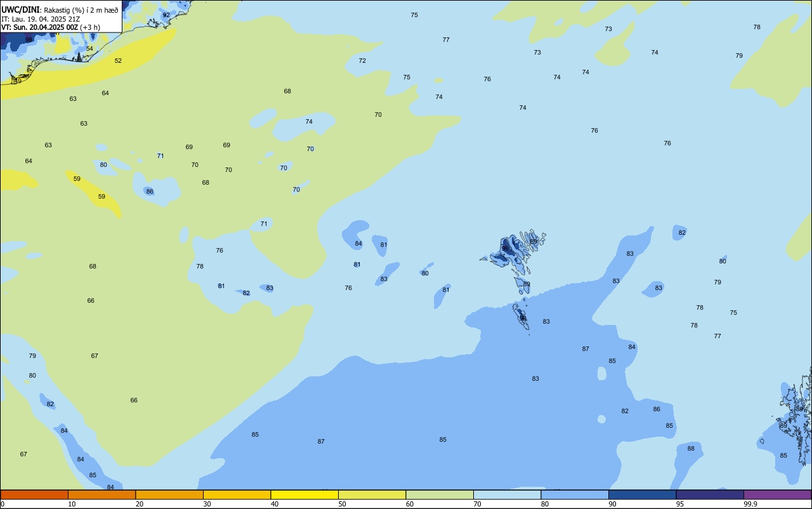Click the golden 30–40 legend swatch

[237, 494]
